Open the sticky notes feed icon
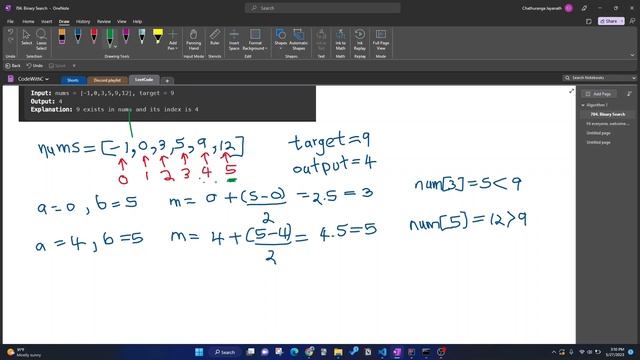The width and height of the screenshot is (640, 360). [589, 21]
